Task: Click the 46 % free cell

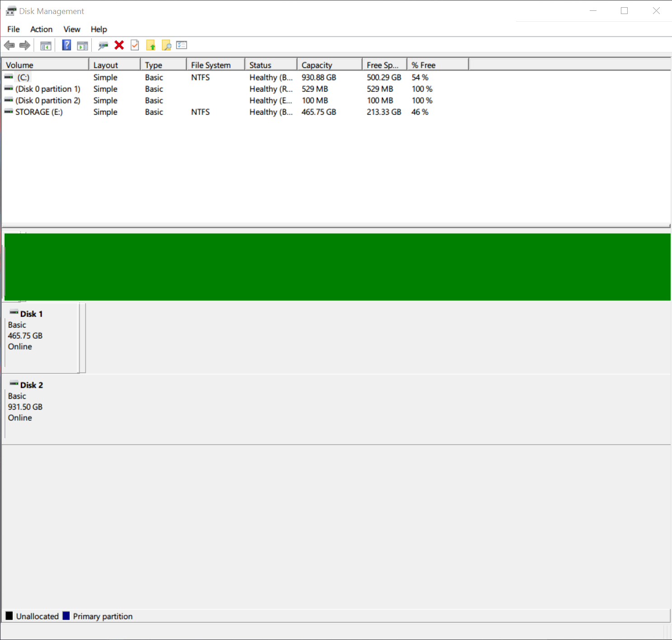Action: pos(420,112)
